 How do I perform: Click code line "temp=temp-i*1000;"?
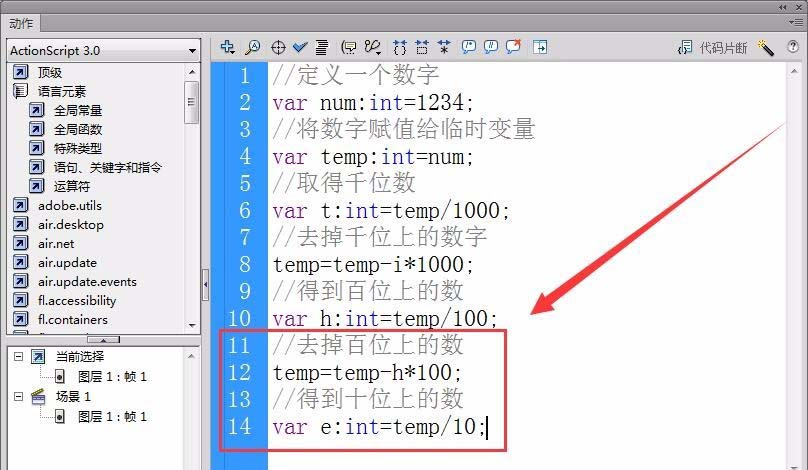[x=373, y=265]
